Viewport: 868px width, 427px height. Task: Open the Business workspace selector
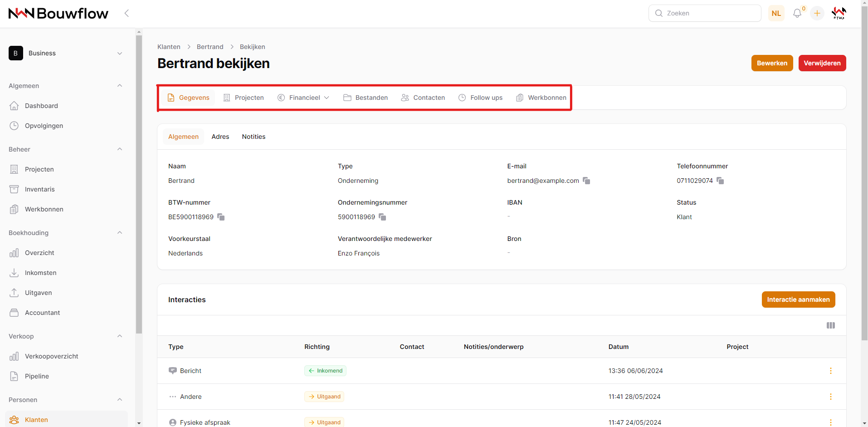tap(66, 53)
